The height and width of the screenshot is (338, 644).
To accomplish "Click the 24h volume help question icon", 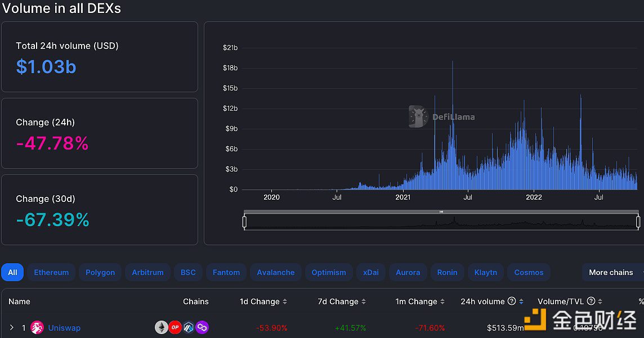I will (511, 301).
